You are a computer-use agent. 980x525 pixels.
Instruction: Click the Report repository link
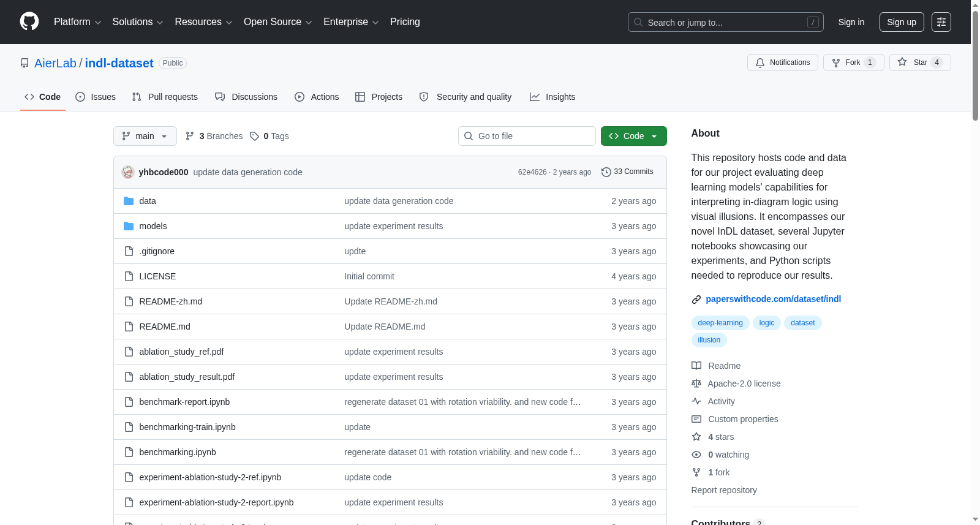(724, 490)
